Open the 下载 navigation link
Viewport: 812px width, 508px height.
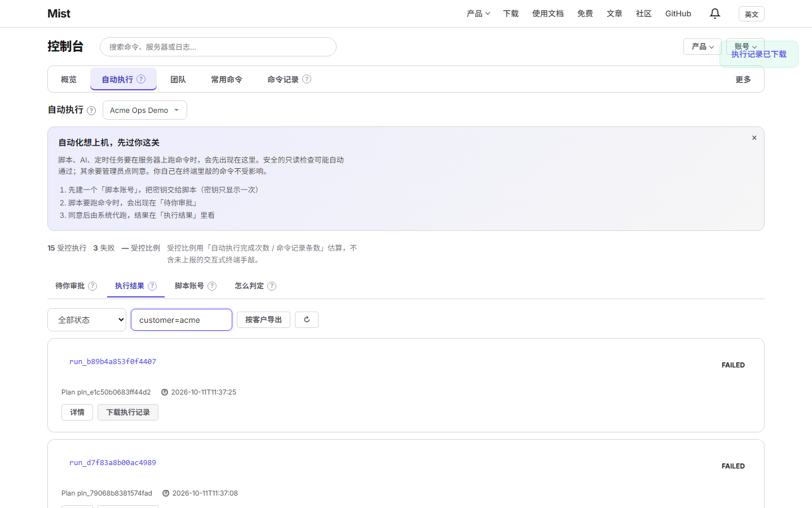[x=511, y=14]
